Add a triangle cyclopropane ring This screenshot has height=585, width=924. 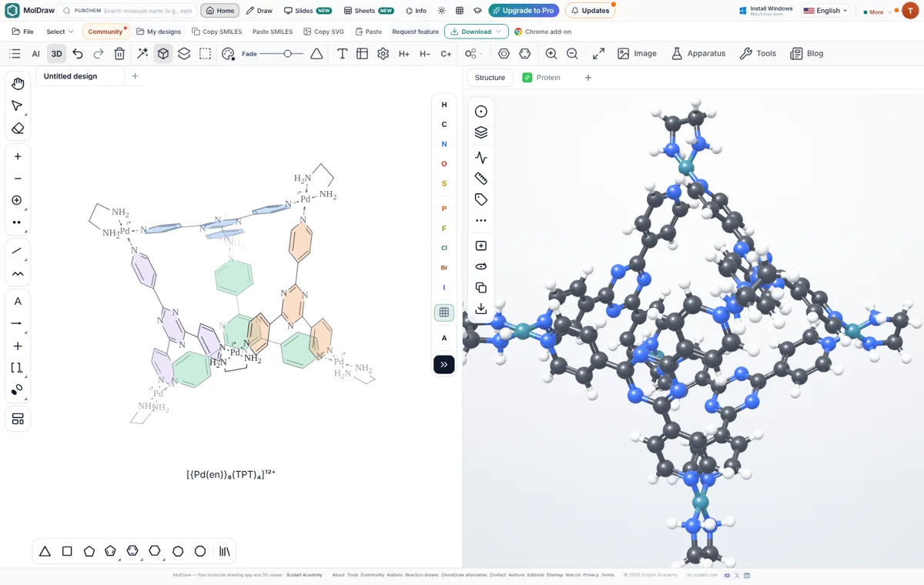[x=45, y=551]
